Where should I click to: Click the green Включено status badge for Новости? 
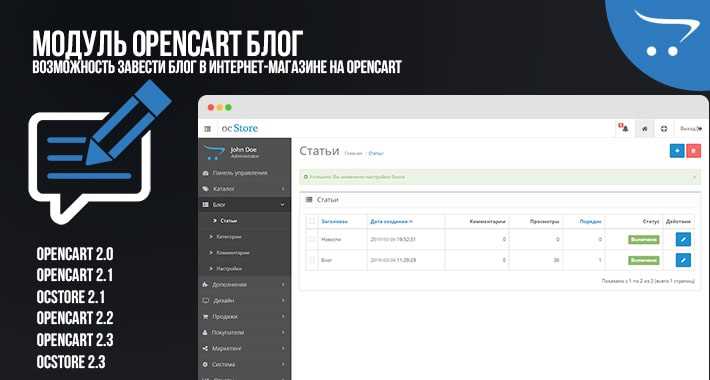click(643, 239)
